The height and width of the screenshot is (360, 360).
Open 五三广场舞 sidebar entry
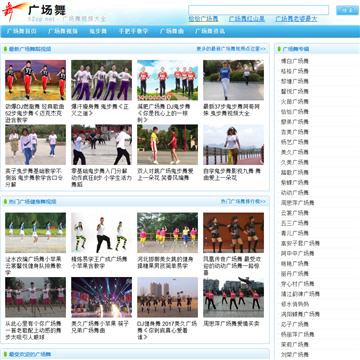point(295,223)
